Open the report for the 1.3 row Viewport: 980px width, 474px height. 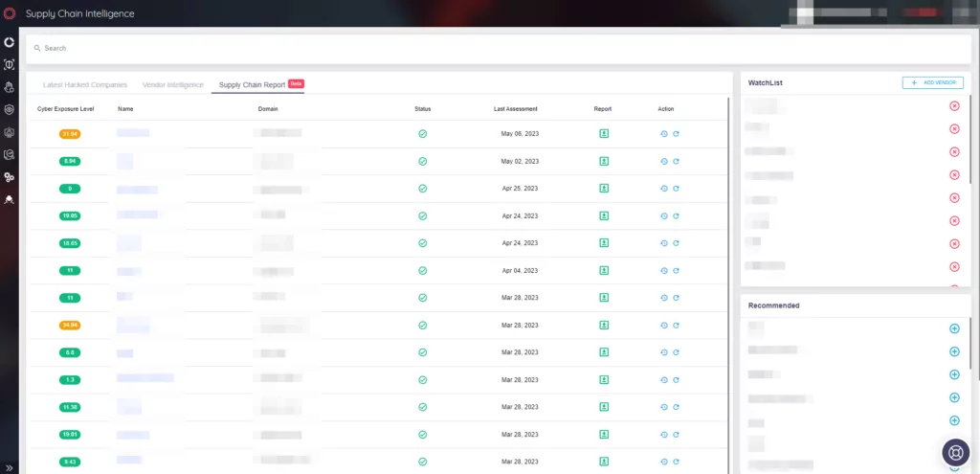(604, 379)
